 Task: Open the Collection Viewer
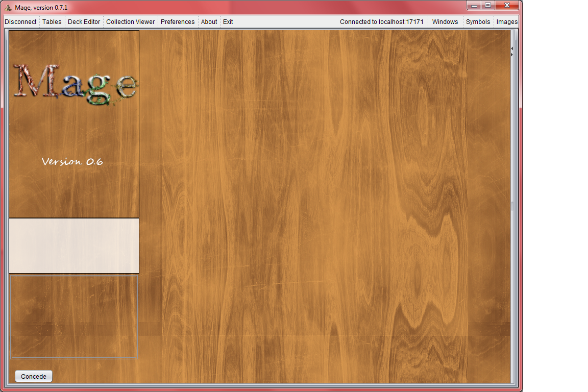[x=130, y=22]
